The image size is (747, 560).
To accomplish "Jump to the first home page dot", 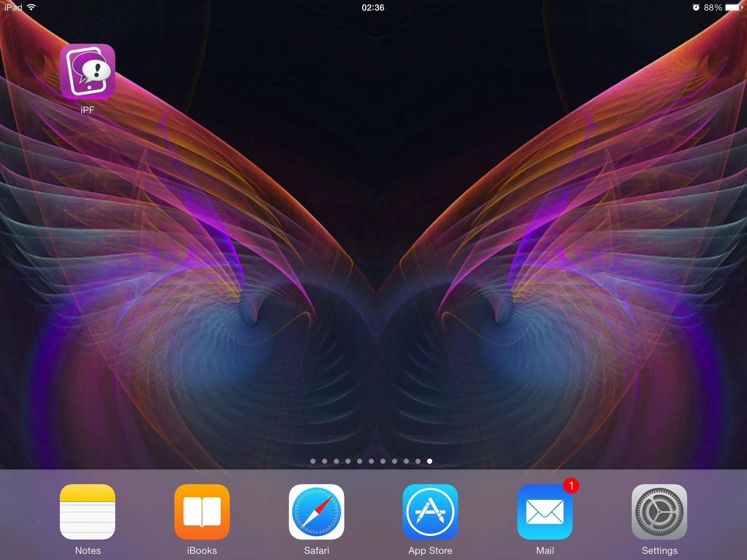I will pos(313,461).
